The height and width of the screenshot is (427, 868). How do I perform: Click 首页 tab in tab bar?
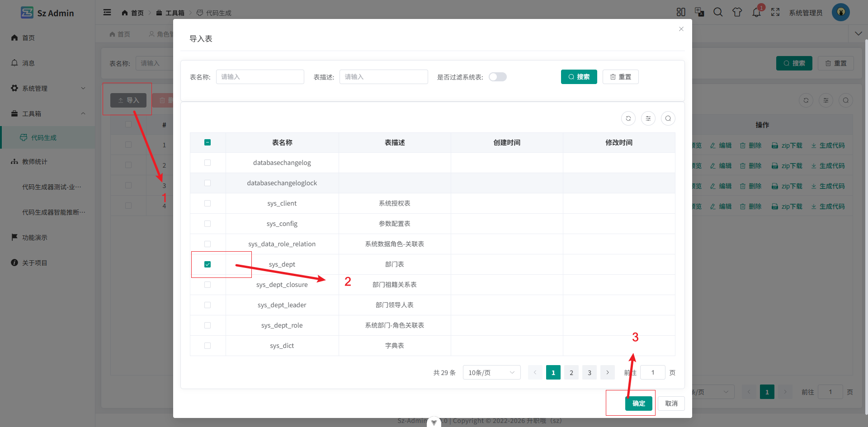point(120,34)
